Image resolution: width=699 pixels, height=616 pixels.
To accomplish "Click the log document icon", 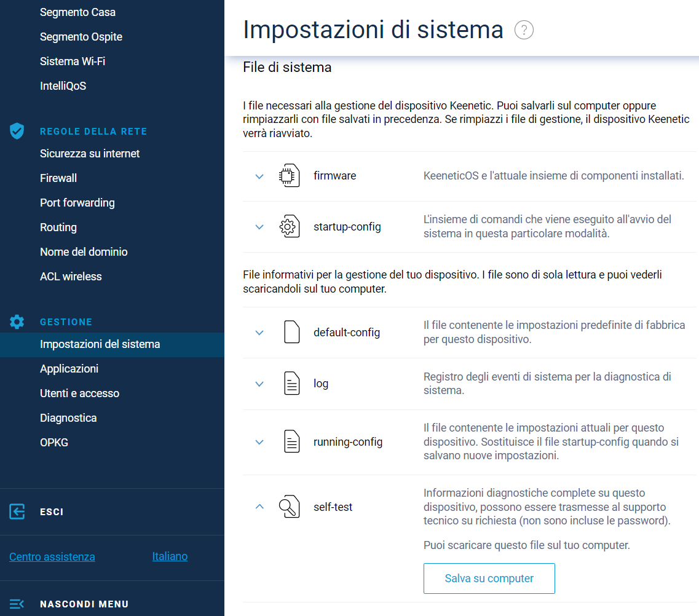I will pos(291,384).
